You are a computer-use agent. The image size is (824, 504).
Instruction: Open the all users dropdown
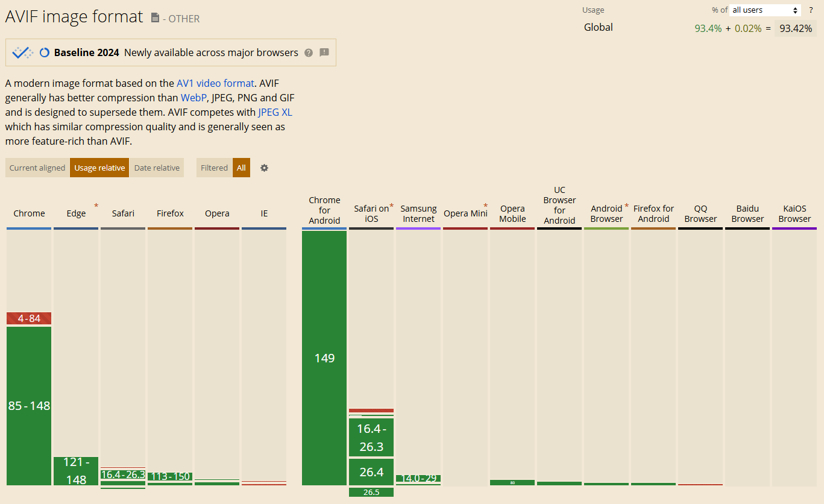[x=765, y=10]
